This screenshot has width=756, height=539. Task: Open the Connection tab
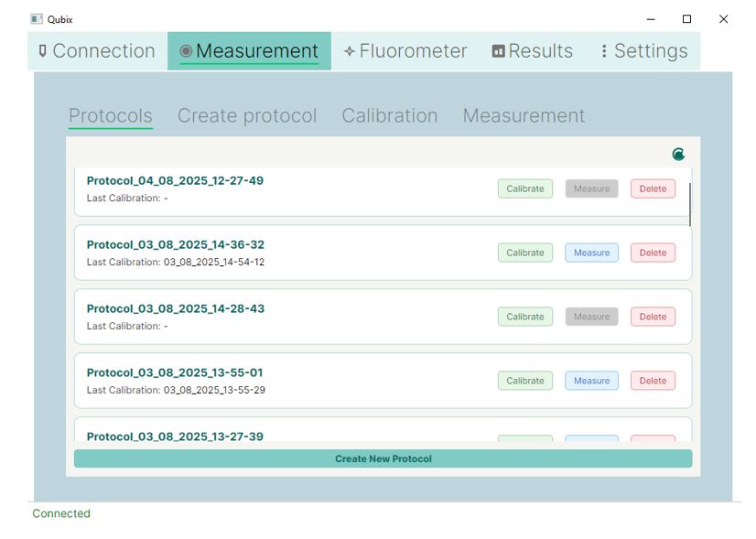[97, 51]
